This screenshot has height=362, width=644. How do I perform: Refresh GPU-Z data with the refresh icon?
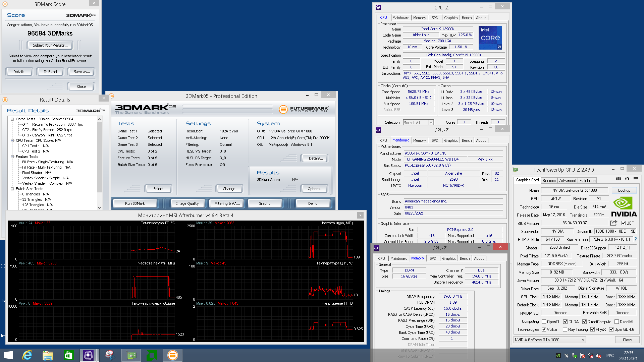point(627,179)
